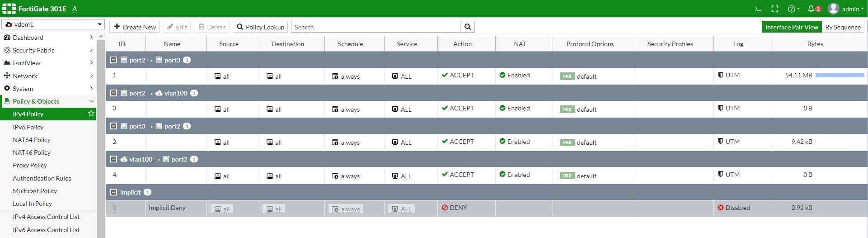Click the policy Search field
The width and height of the screenshot is (868, 238).
pyautogui.click(x=376, y=27)
